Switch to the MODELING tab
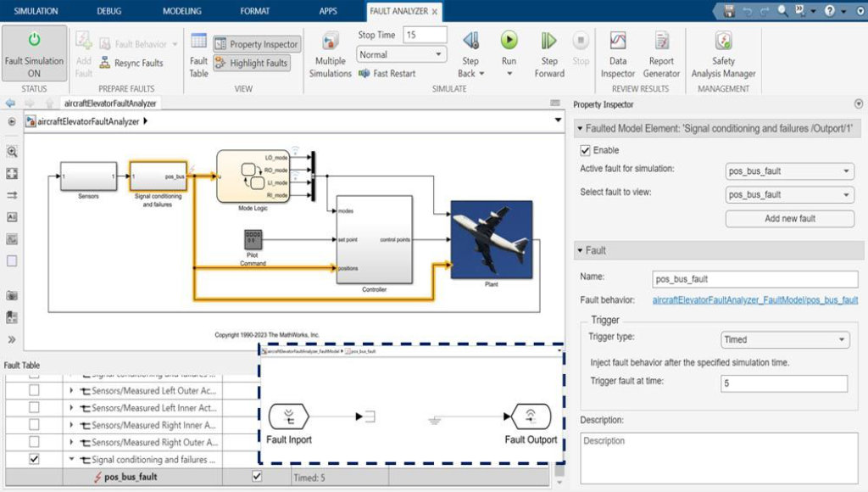The image size is (868, 492). click(x=182, y=10)
